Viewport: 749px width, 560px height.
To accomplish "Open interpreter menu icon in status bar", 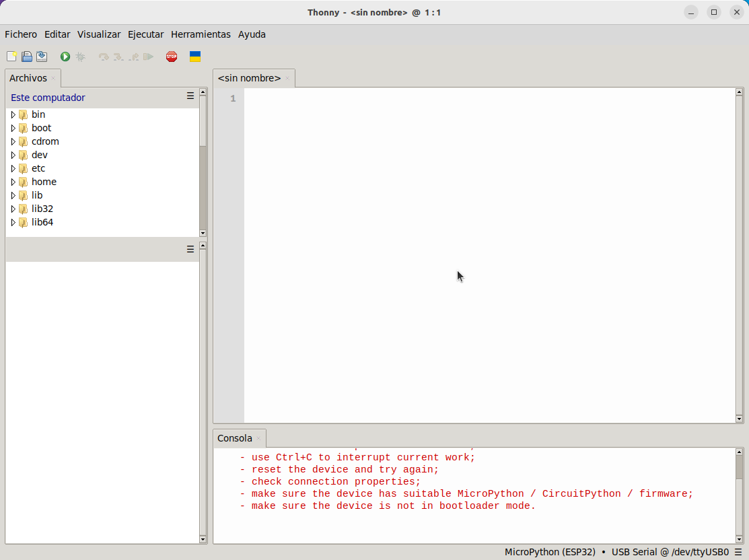I will pos(738,552).
